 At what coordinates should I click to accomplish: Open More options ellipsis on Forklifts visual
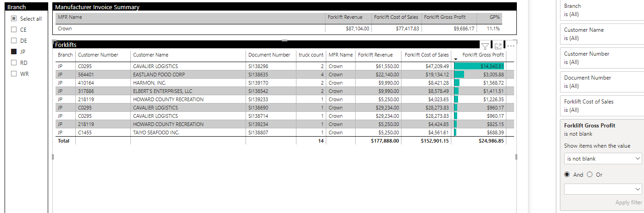(x=511, y=46)
